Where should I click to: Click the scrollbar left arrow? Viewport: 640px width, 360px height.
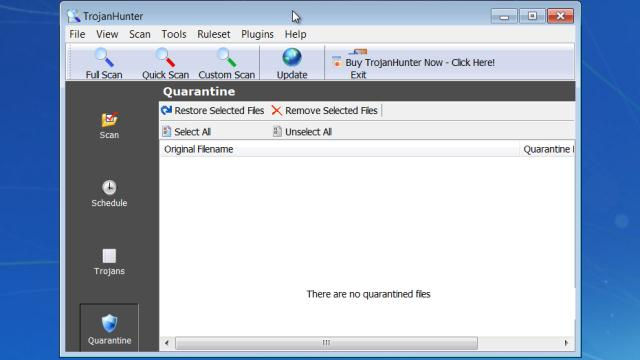(167, 343)
